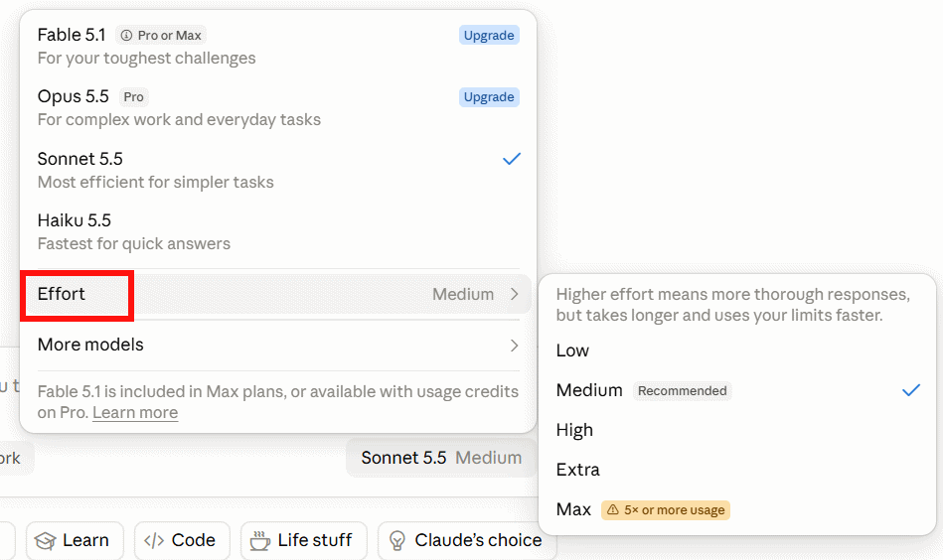Select the Haiku 5.5 model

278,232
